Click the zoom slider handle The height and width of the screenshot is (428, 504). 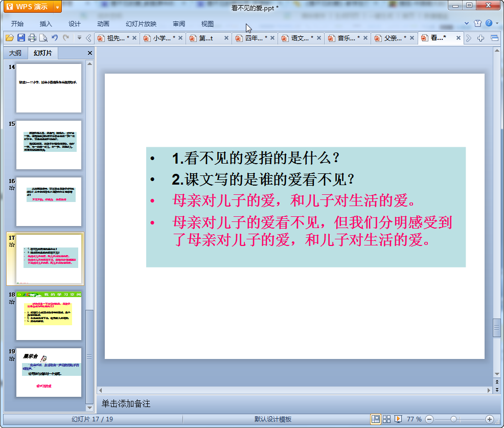click(x=453, y=419)
